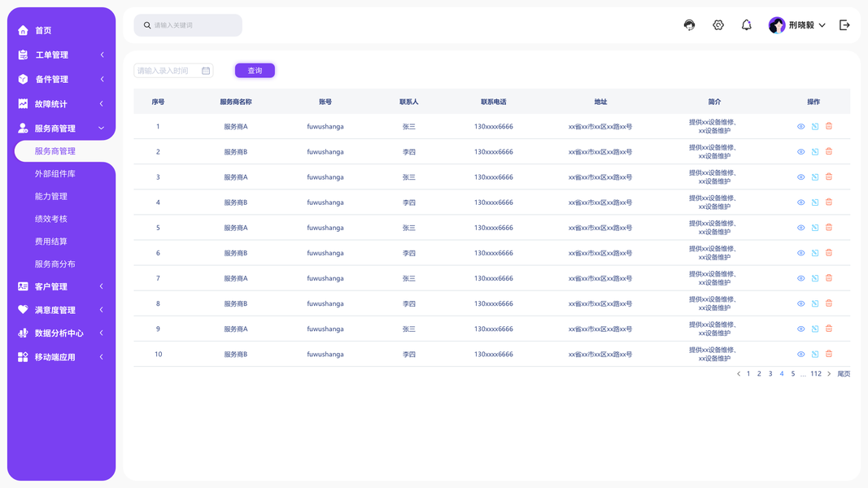Viewport: 868px width, 488px height.
Task: Click the 备件管理 box icon
Action: pyautogui.click(x=23, y=79)
